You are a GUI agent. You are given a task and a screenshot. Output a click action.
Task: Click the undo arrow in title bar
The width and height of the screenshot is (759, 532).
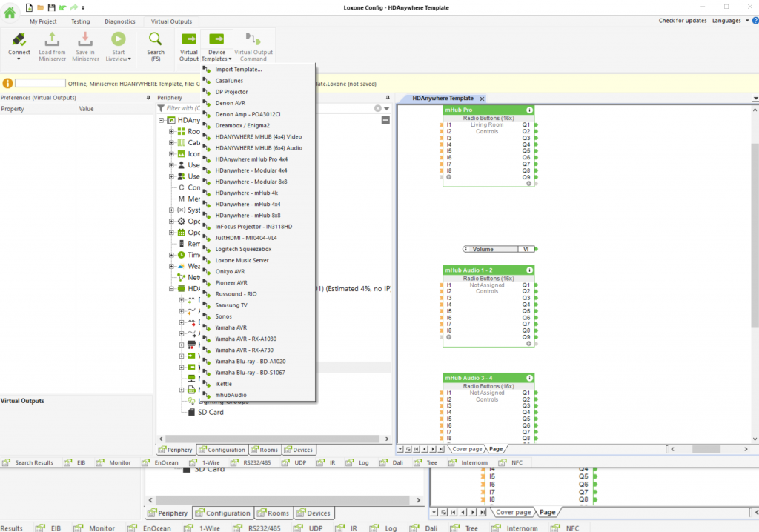coord(62,7)
